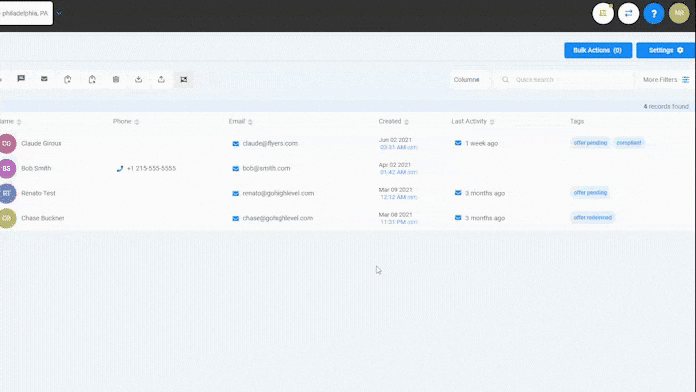Sort by the Name column arrows
The image size is (696, 392).
point(19,122)
